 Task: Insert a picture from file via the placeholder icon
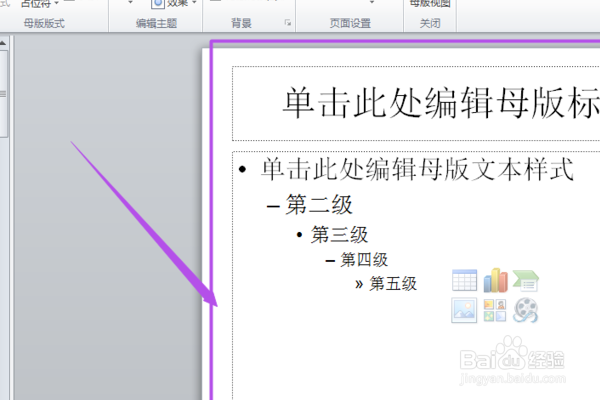coord(464,310)
